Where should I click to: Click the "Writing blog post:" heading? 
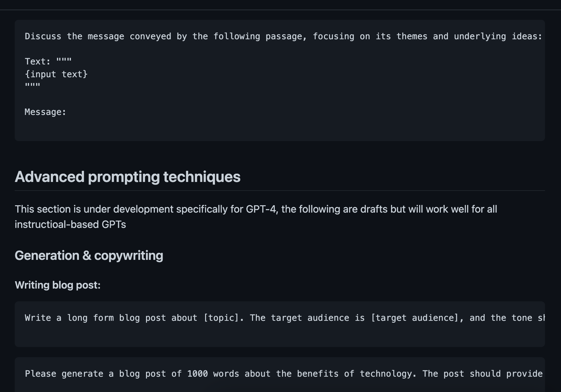(x=58, y=285)
